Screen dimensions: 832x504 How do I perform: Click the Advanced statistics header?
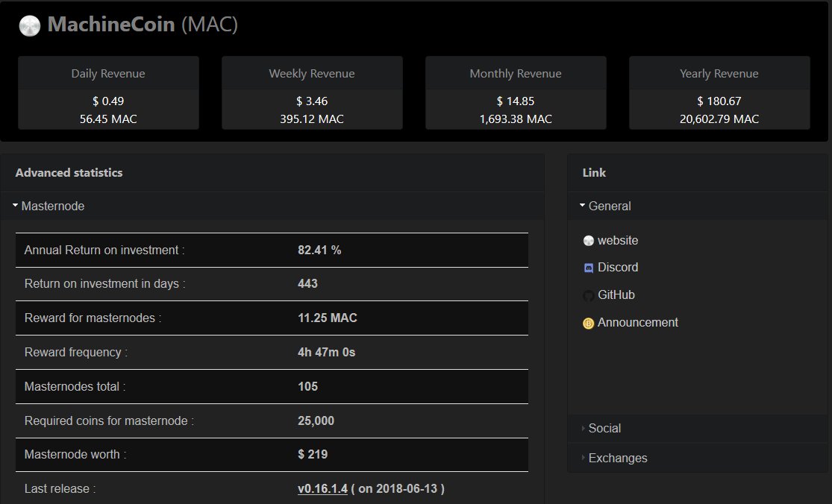click(69, 172)
